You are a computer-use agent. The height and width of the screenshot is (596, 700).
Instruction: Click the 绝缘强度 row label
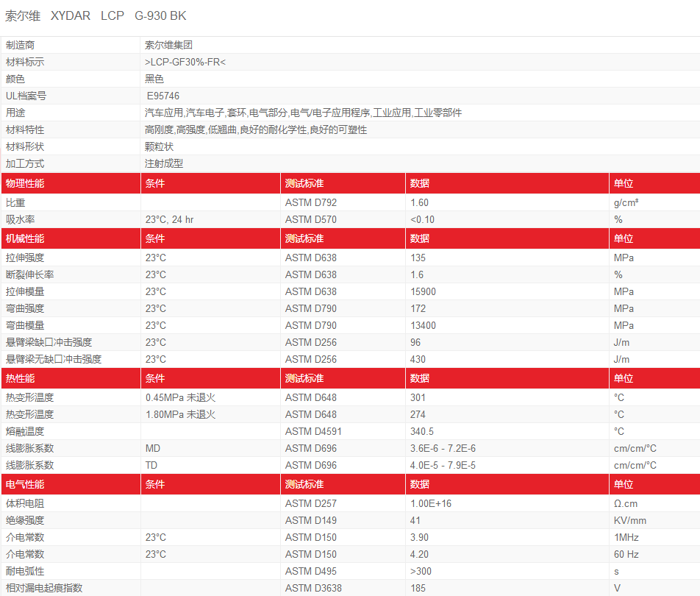coord(25,520)
